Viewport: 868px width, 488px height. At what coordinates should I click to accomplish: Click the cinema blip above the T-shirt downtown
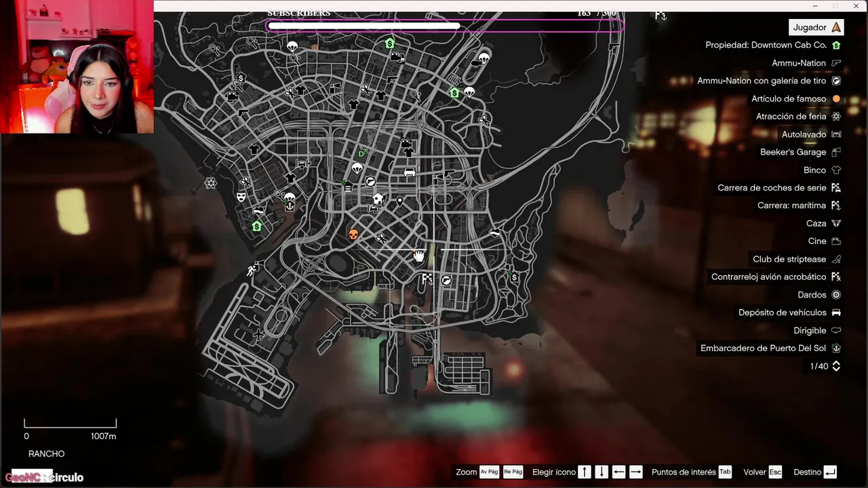pos(406,143)
